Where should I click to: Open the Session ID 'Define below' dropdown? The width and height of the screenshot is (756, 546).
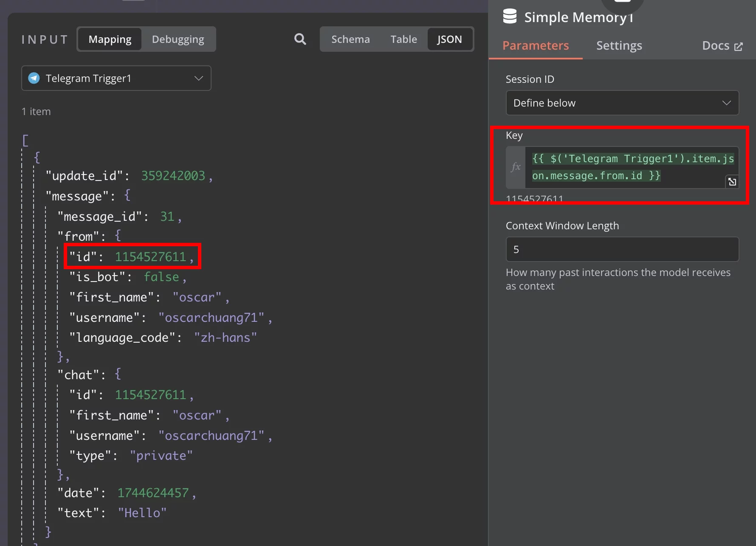pos(622,103)
